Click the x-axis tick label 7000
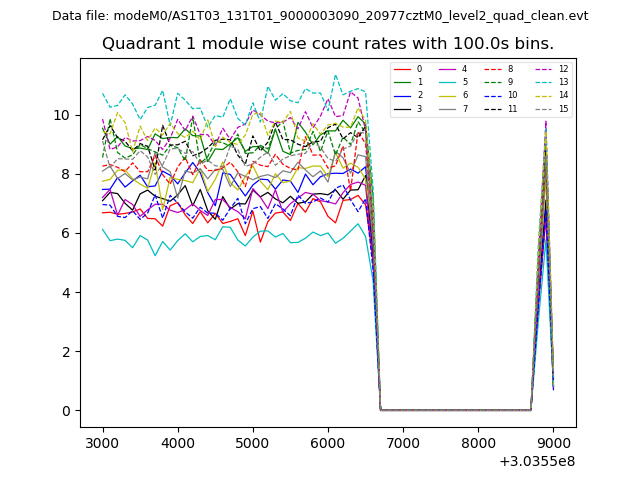640x480 pixels. coord(403,443)
